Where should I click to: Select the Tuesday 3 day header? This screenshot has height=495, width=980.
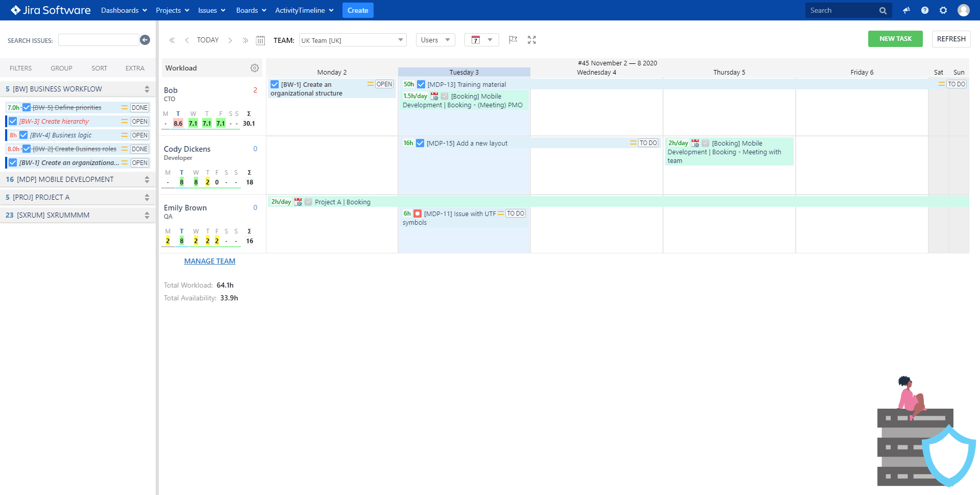point(464,72)
